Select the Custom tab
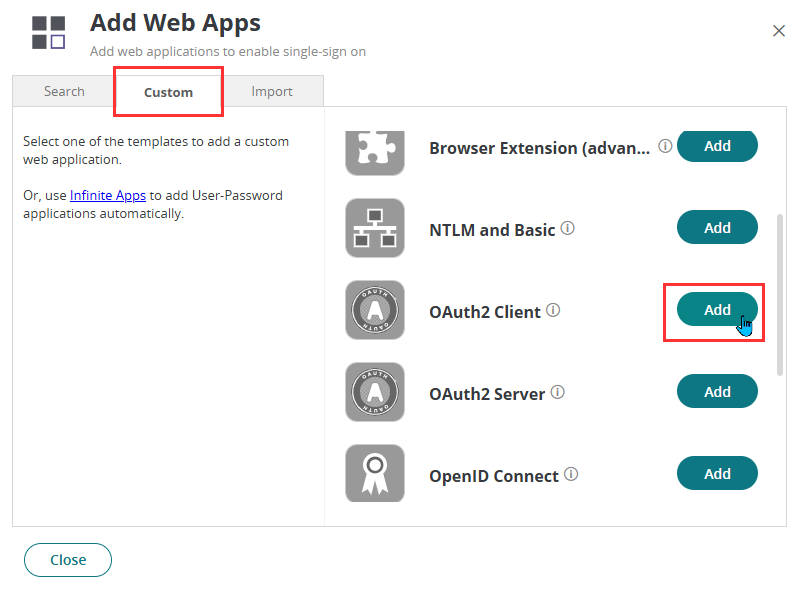Image resolution: width=800 pixels, height=591 pixels. click(168, 92)
